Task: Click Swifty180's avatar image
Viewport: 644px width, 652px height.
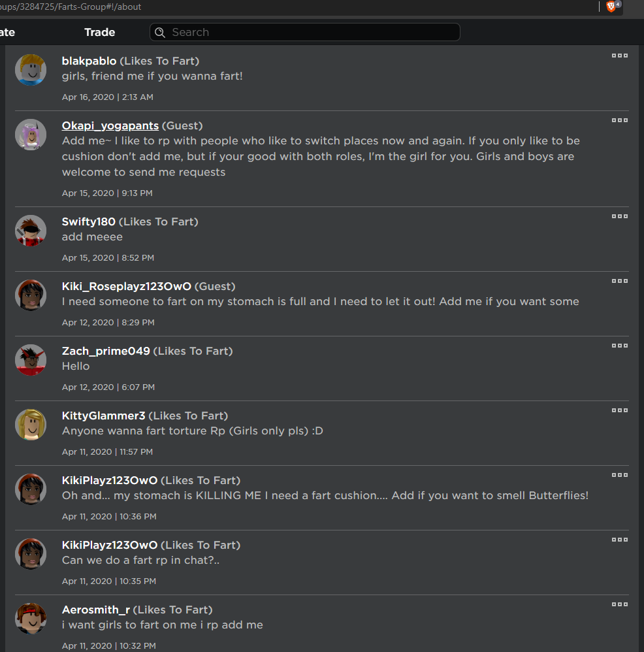Action: point(31,231)
